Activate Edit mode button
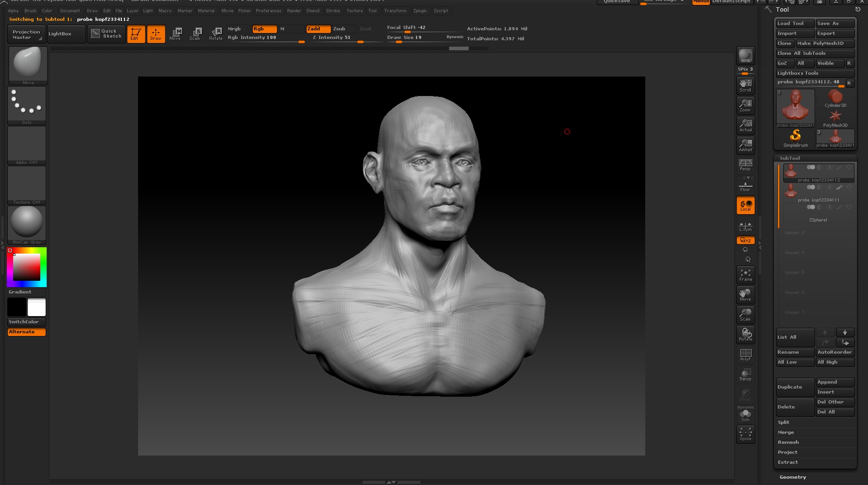Image resolution: width=868 pixels, height=485 pixels. pos(136,34)
